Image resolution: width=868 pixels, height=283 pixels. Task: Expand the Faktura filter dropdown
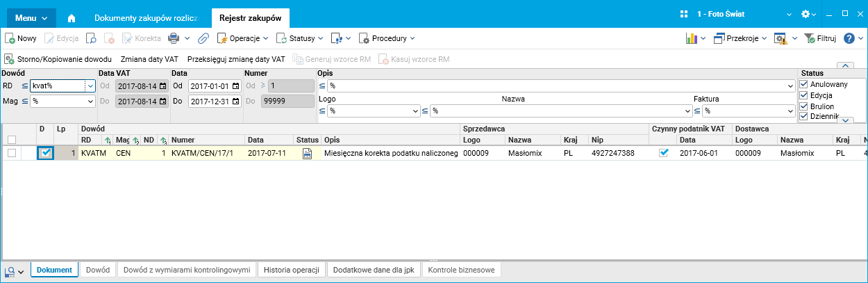791,111
